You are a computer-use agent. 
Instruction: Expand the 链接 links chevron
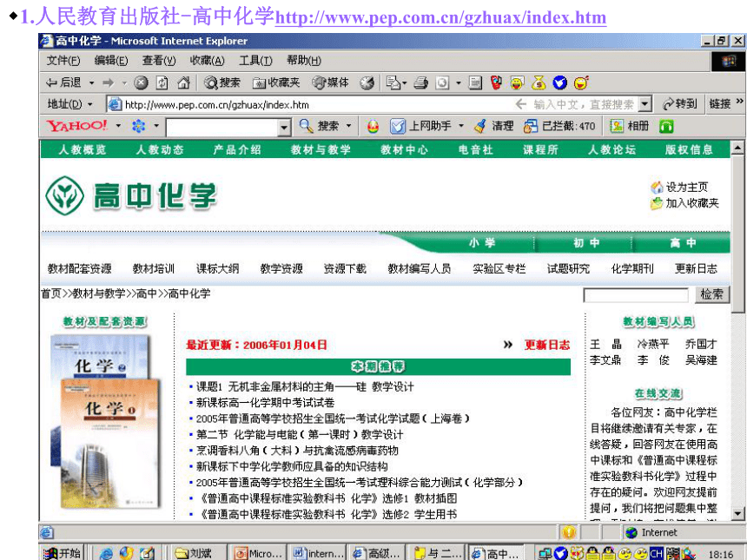[x=739, y=101]
